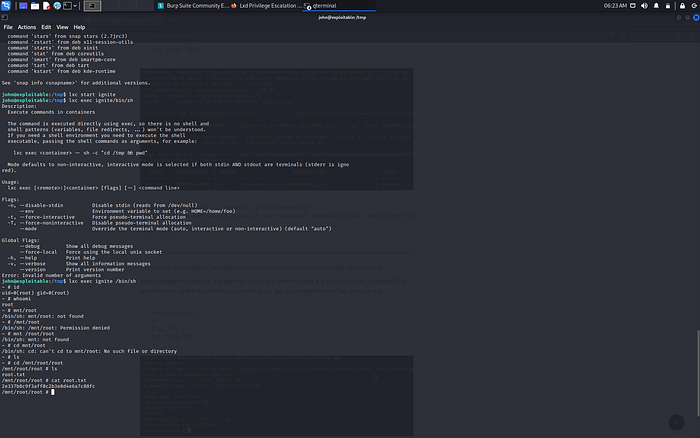Click the '# cd /mnt/root/root' command line
Viewport: 700px width, 438px height.
pos(32,363)
